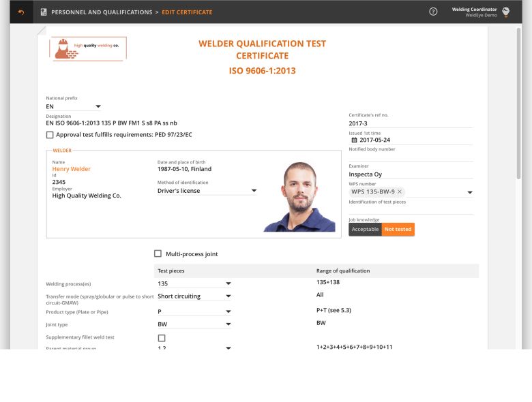Open the Welding Coordinator user avatar menu

(x=505, y=12)
